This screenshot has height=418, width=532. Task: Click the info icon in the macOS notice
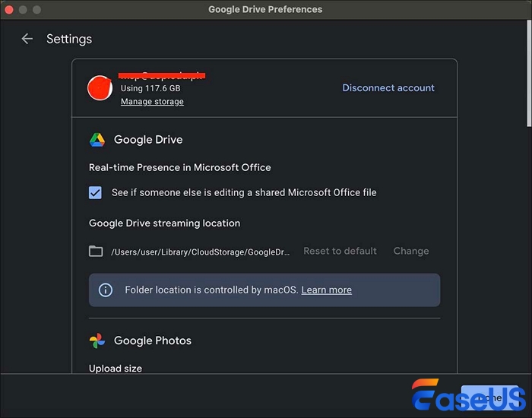tap(106, 290)
